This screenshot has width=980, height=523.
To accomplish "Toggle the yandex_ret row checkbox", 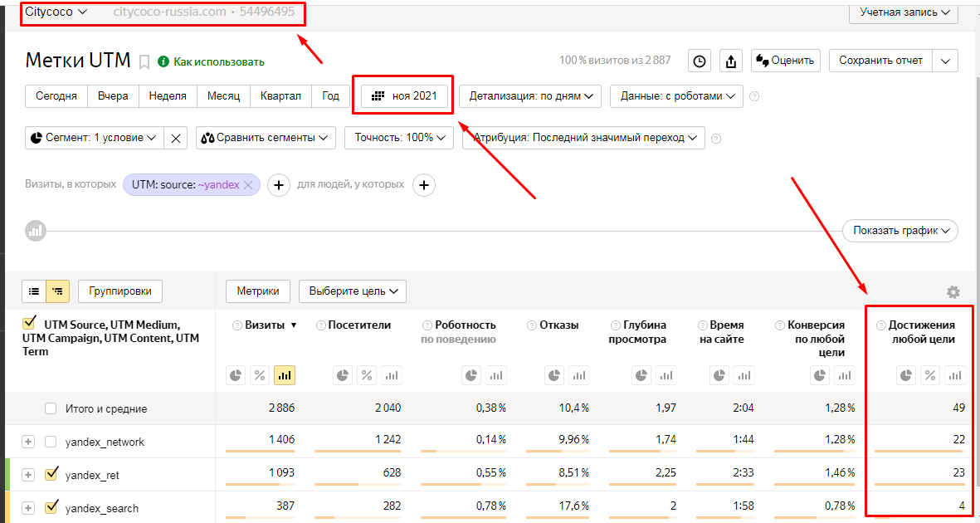I will point(51,474).
